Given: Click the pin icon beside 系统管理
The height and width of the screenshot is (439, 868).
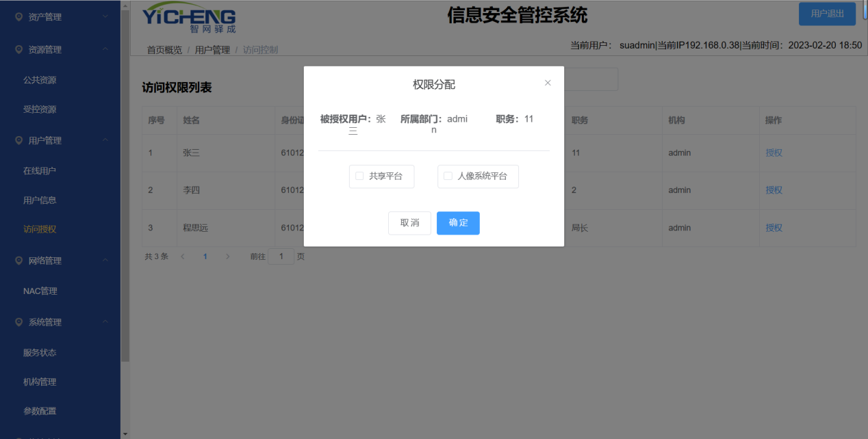Looking at the screenshot, I should (19, 323).
